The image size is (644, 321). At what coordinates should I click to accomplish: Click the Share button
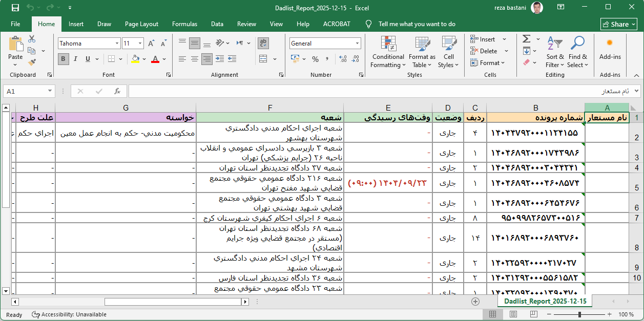click(x=618, y=24)
